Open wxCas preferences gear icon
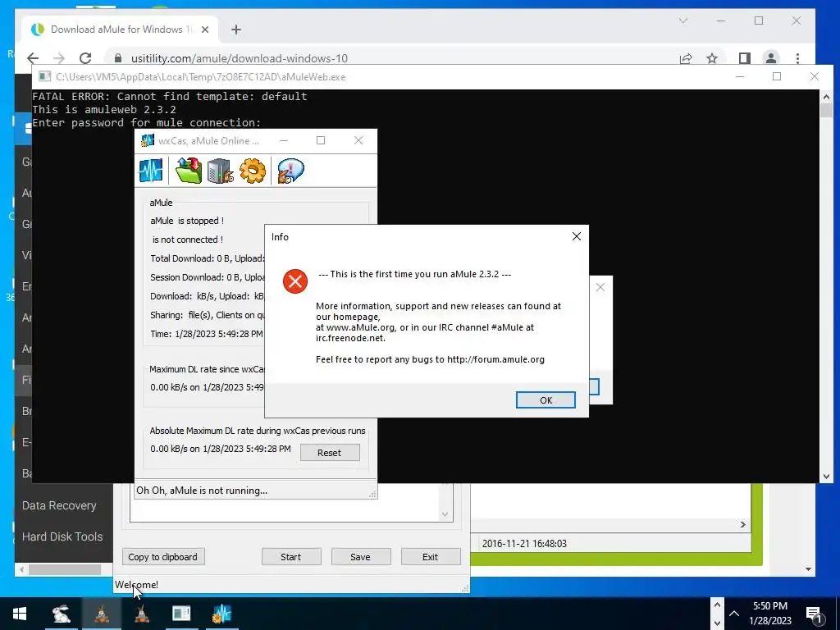 click(x=253, y=171)
